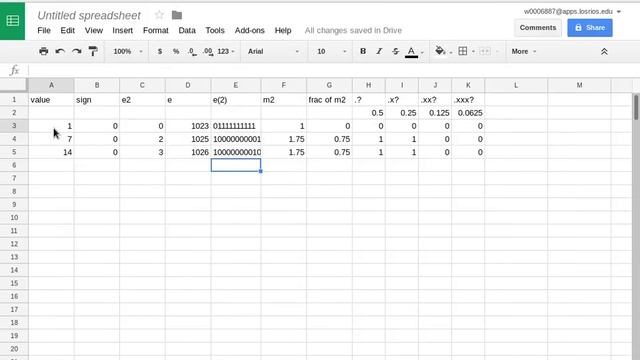640x360 pixels.
Task: Toggle bold formatting
Action: (x=362, y=51)
